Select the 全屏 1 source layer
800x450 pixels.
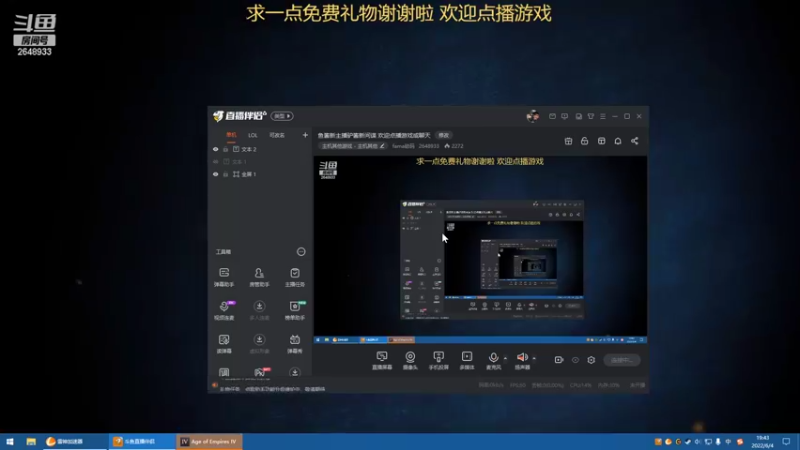pyautogui.click(x=248, y=174)
